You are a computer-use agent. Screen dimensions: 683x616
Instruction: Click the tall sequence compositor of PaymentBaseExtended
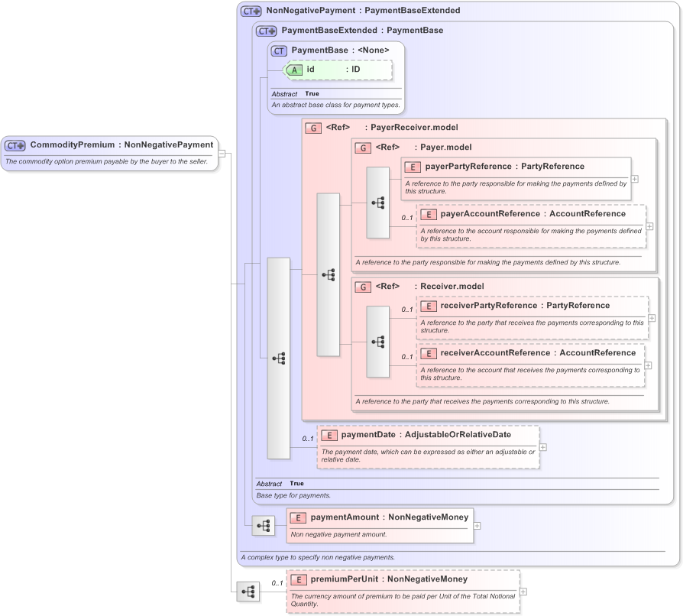(278, 358)
